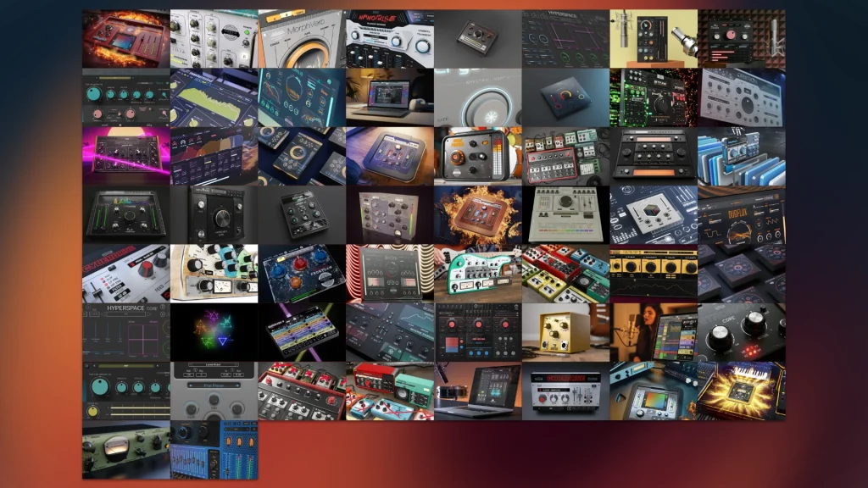The height and width of the screenshot is (488, 868).
Task: Click olive green compressor with VU meter
Action: 126,449
